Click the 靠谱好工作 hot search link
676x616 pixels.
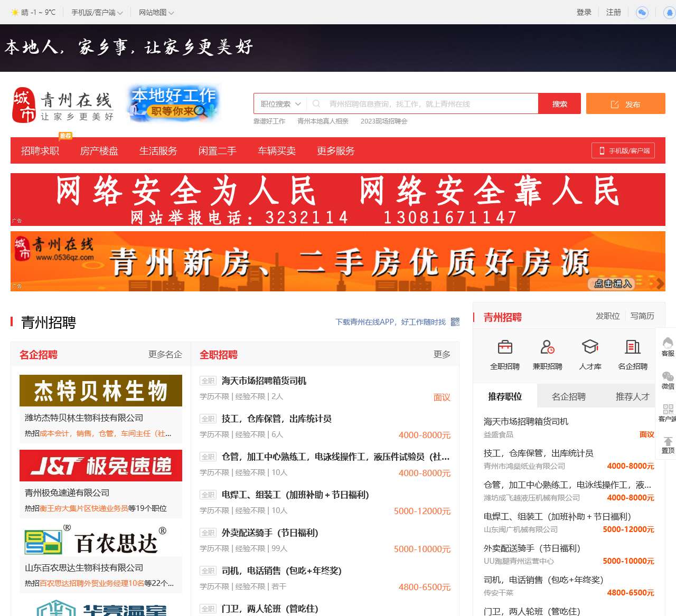coord(269,121)
